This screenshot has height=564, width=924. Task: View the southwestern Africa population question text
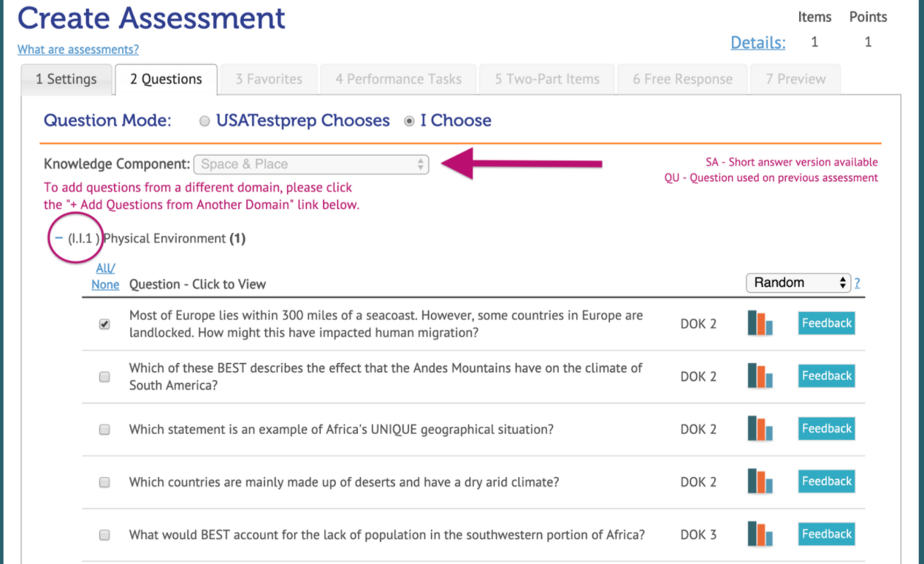pos(387,535)
